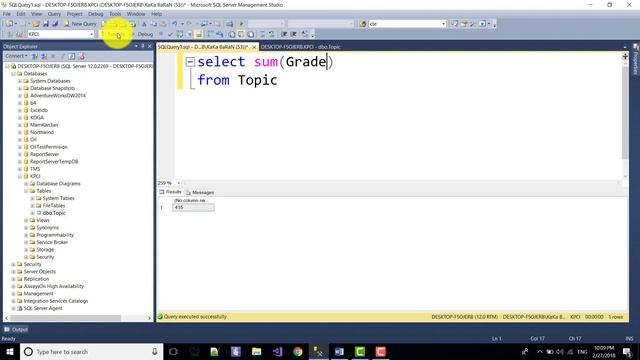Click the Undo arrow icon
This screenshot has height=360, width=640.
coord(175,24)
